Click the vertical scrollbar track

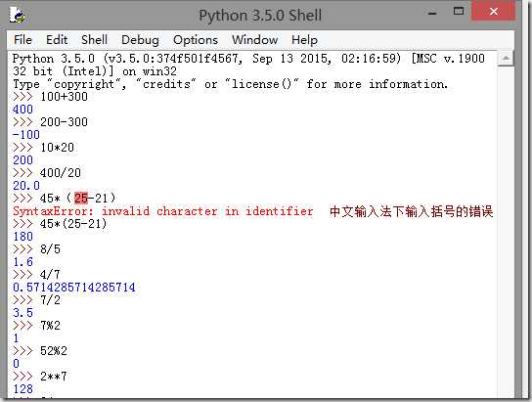(x=506, y=231)
